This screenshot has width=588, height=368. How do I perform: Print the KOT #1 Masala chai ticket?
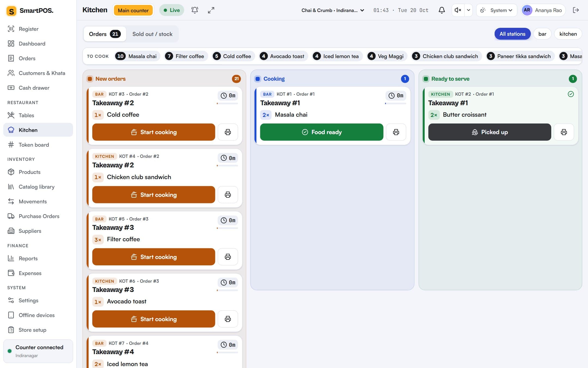click(x=396, y=132)
